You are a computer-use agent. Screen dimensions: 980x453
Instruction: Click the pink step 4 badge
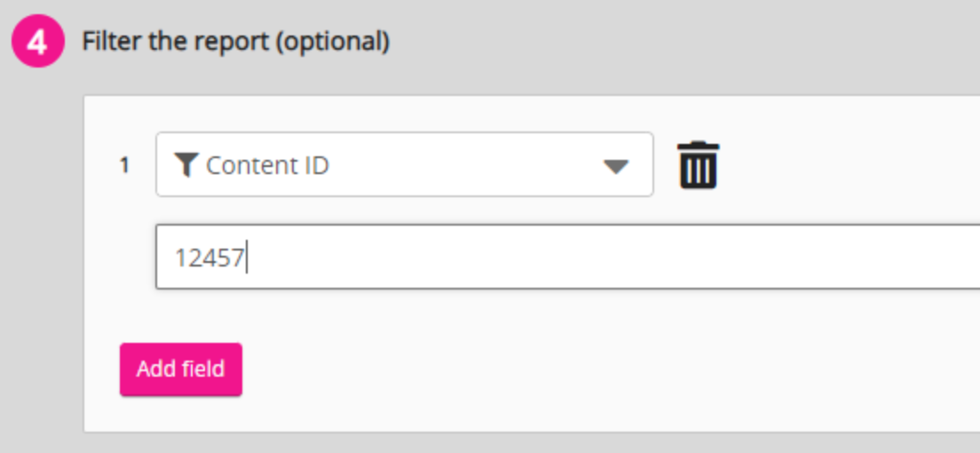pos(38,42)
